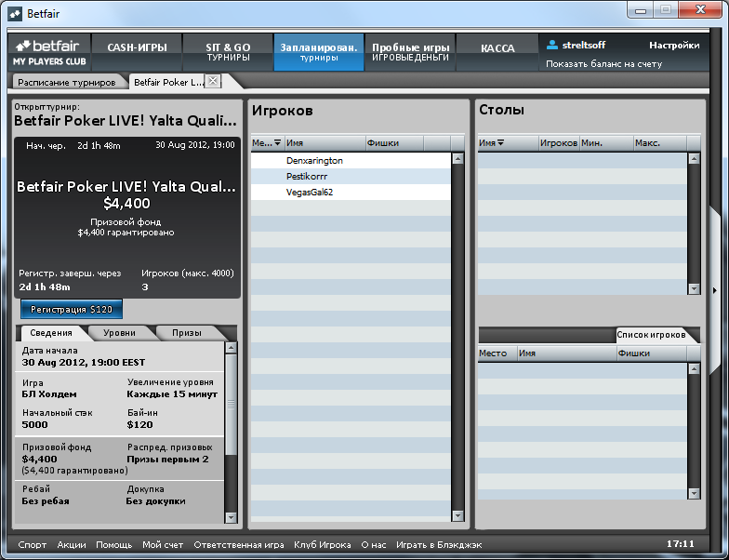Click the streltsoff username
Viewport: 729px width, 560px height.
click(584, 45)
